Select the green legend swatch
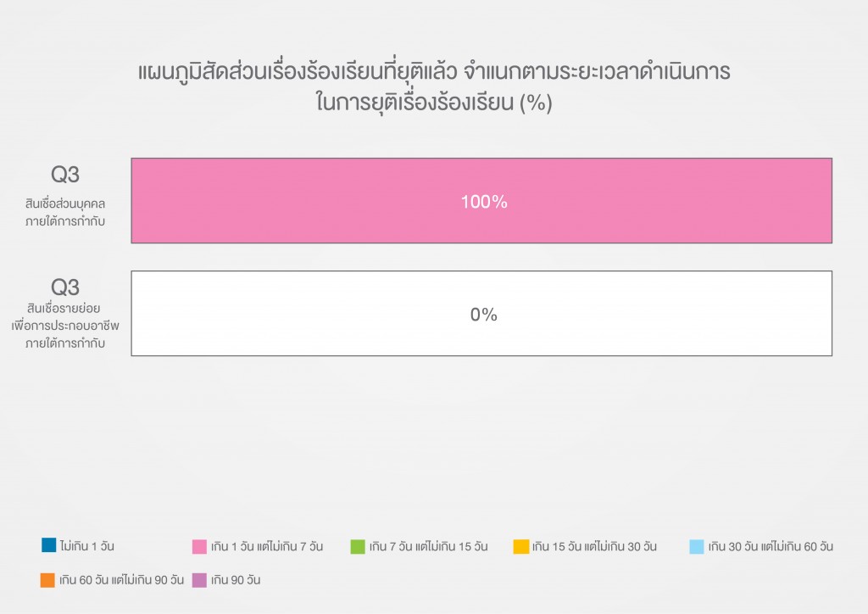 coord(358,546)
